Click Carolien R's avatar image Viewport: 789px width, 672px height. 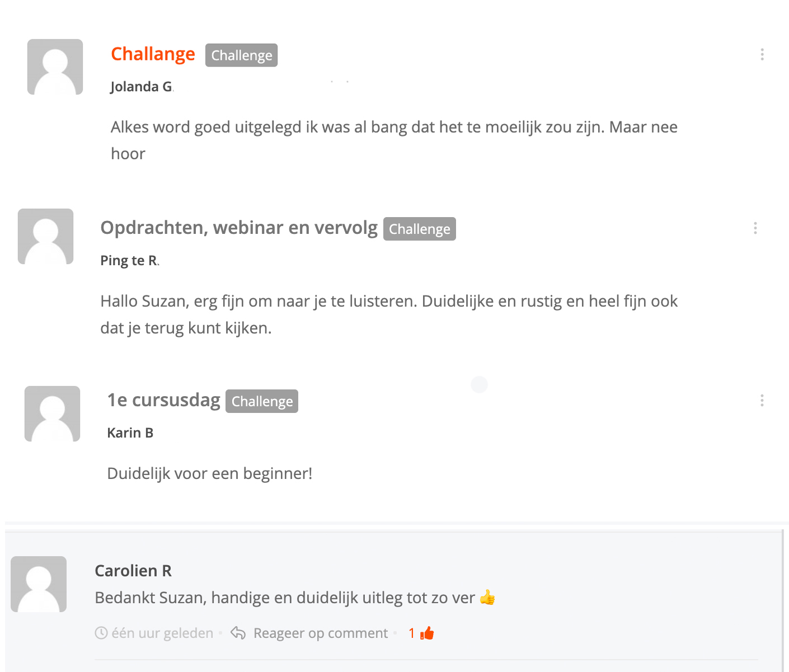(x=39, y=584)
